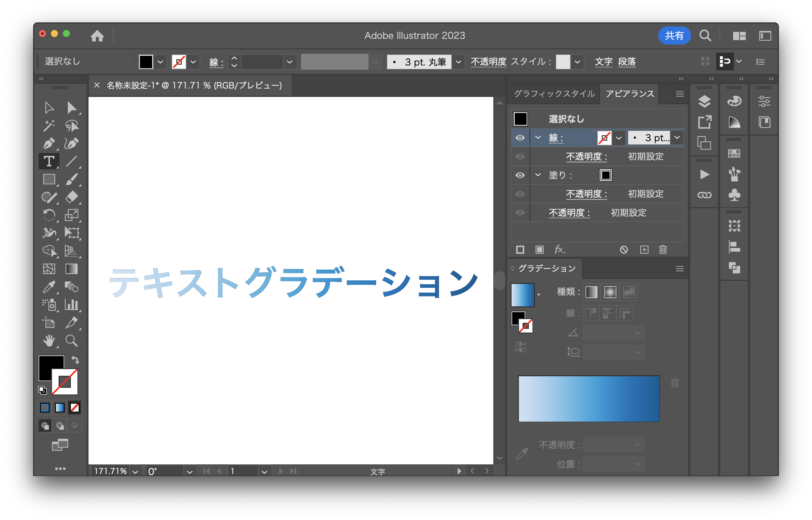Select the Column Graph tool
Viewport: 812px width, 520px height.
[x=71, y=305]
